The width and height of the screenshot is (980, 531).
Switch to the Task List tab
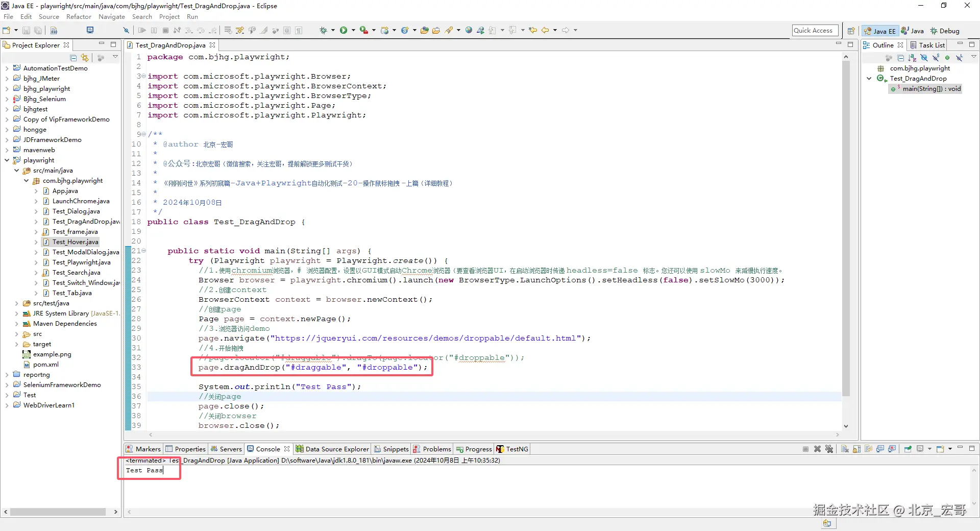tap(927, 45)
